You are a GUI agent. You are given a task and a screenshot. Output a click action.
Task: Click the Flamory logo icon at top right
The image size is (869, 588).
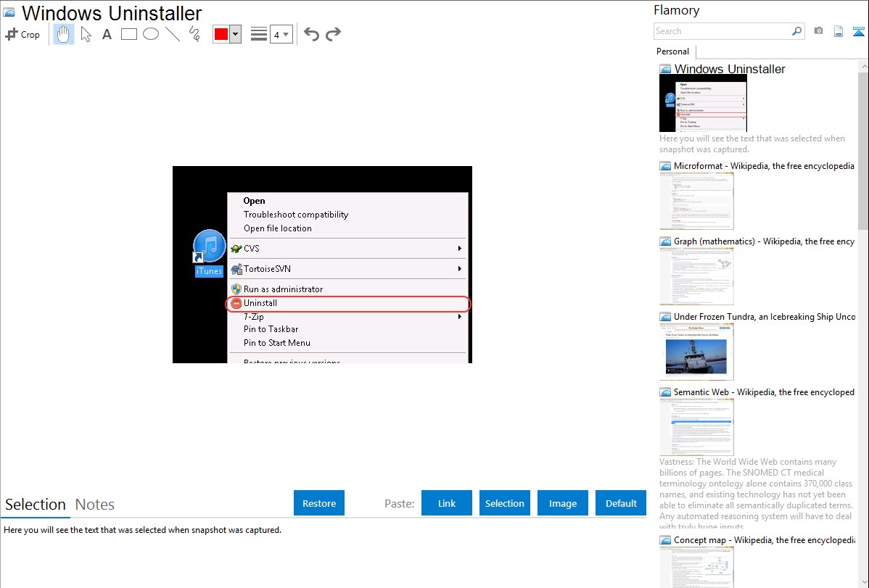[x=858, y=31]
